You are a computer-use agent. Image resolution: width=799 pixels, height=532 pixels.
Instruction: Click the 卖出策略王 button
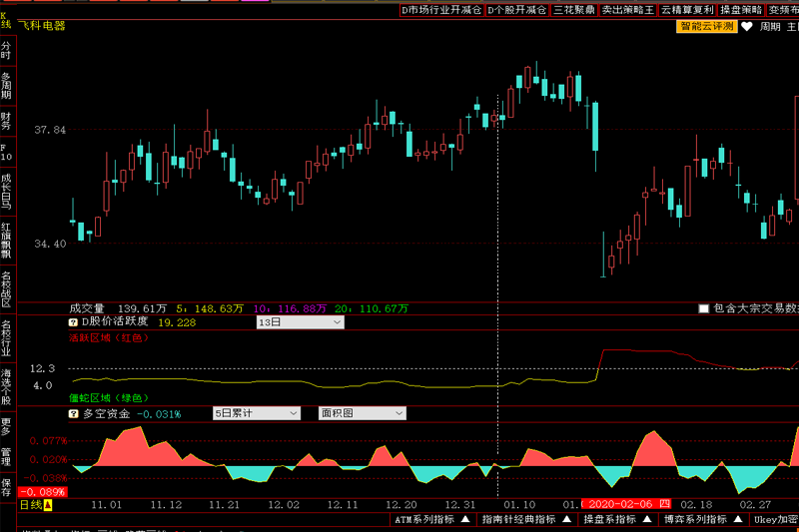628,9
